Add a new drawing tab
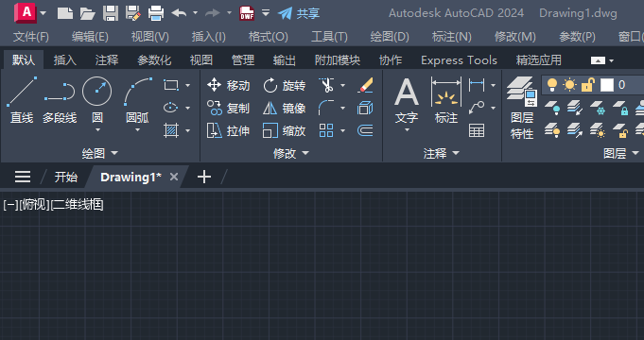Image resolution: width=644 pixels, height=340 pixels. click(x=204, y=177)
